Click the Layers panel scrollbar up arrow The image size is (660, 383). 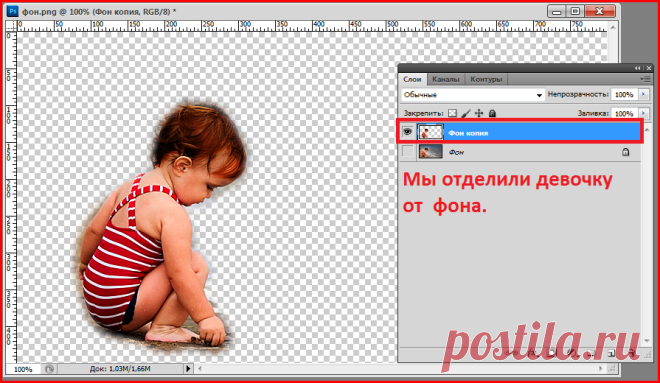[x=647, y=130]
